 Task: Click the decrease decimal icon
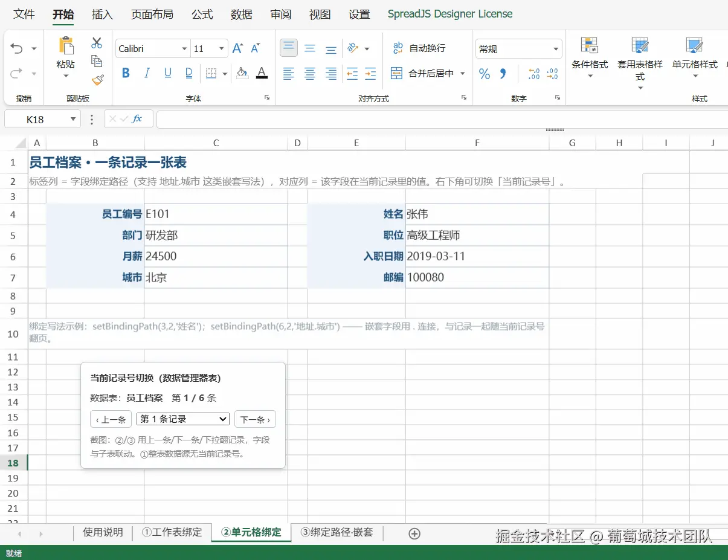[x=552, y=74]
